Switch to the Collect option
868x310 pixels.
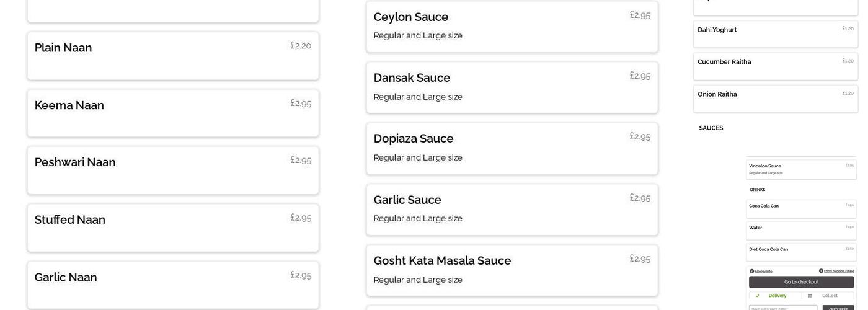point(829,296)
